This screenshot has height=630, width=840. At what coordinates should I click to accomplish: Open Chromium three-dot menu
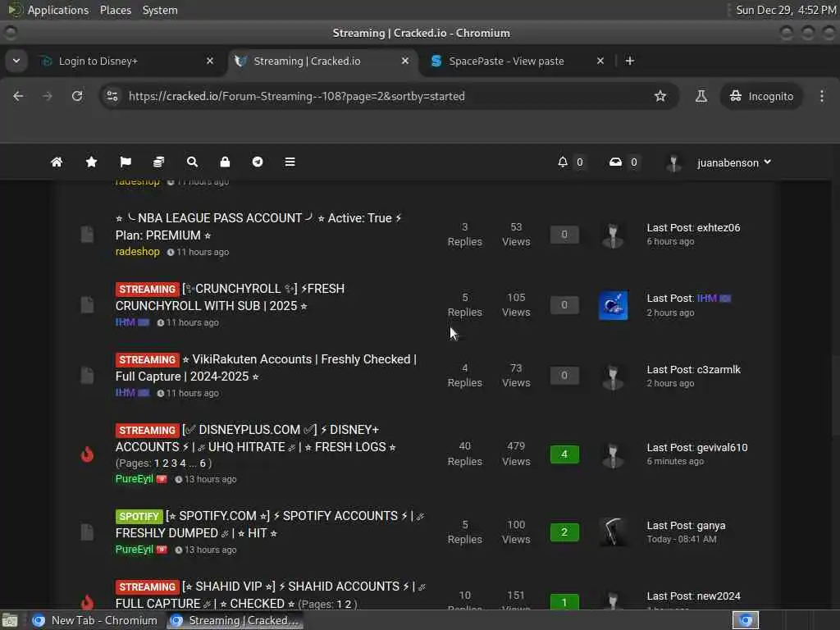[x=822, y=96]
